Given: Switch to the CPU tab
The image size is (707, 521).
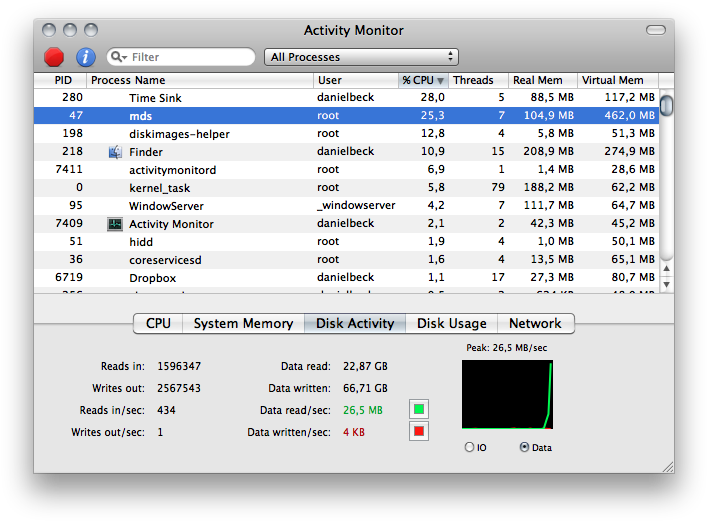Looking at the screenshot, I should 158,323.
